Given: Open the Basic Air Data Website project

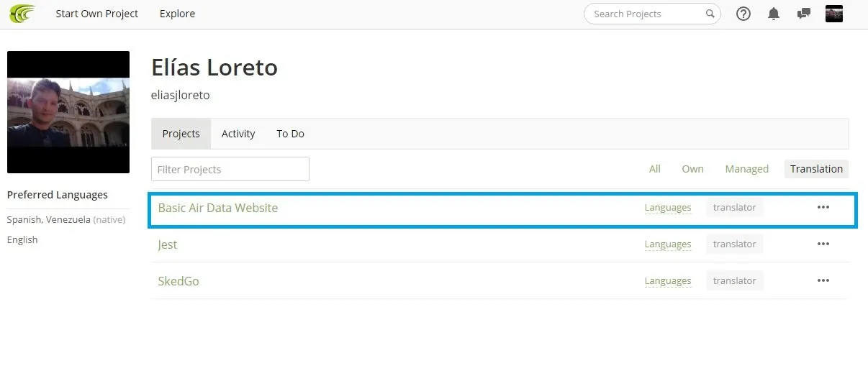Looking at the screenshot, I should click(217, 208).
